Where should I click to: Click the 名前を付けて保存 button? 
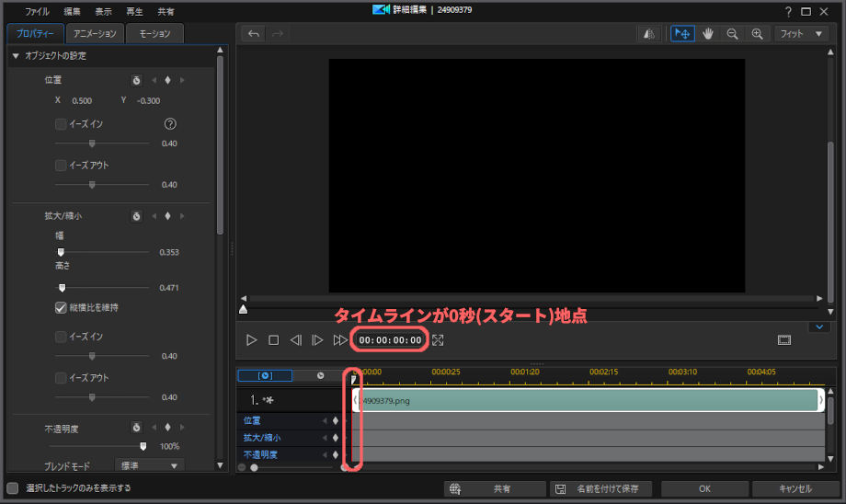click(602, 488)
